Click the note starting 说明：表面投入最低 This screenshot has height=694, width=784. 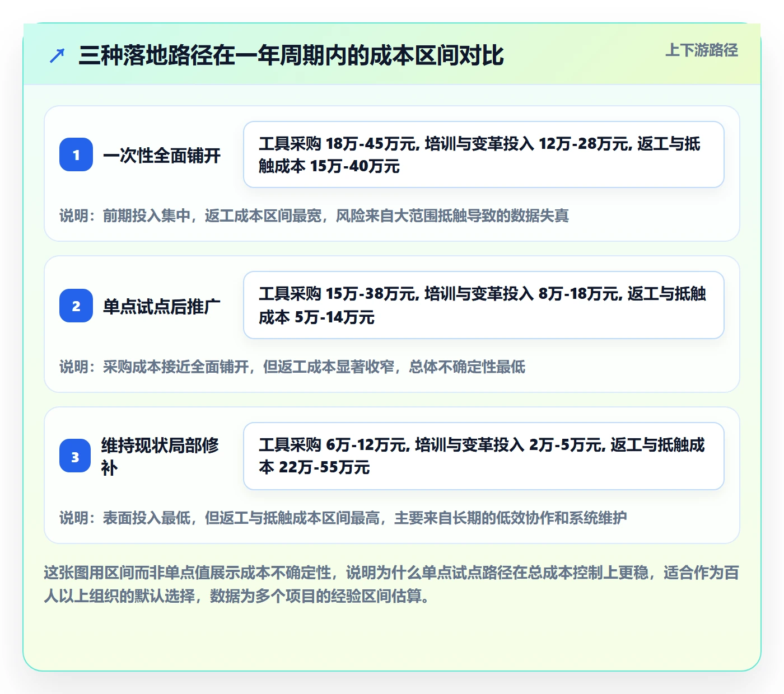pyautogui.click(x=343, y=518)
